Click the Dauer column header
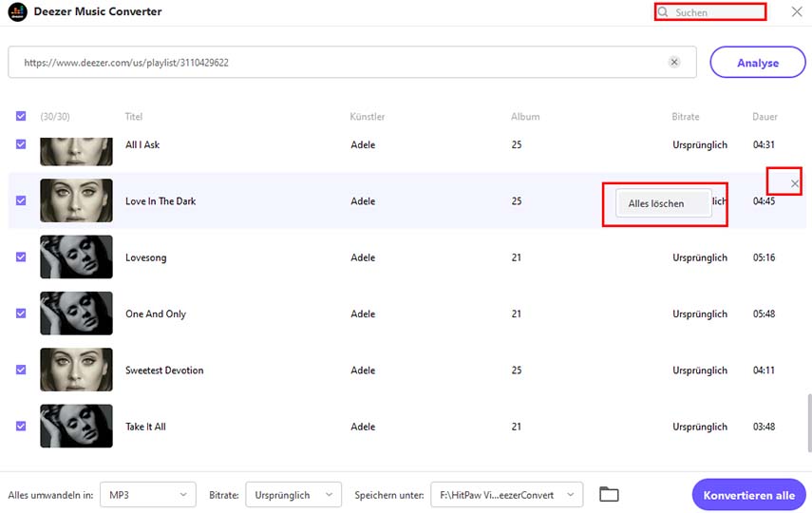812x513 pixels. tap(765, 117)
